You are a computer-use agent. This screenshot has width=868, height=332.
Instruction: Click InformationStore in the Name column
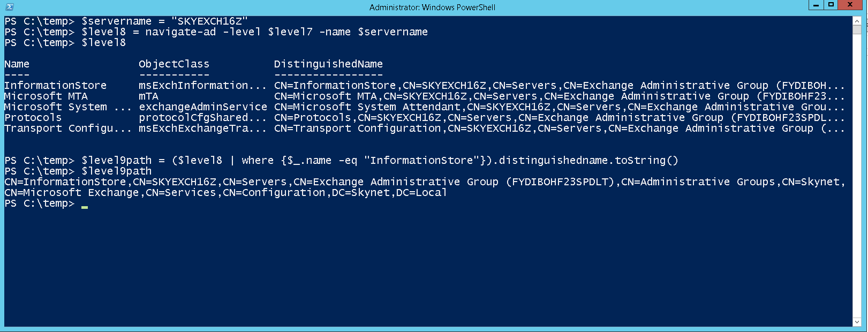(56, 86)
